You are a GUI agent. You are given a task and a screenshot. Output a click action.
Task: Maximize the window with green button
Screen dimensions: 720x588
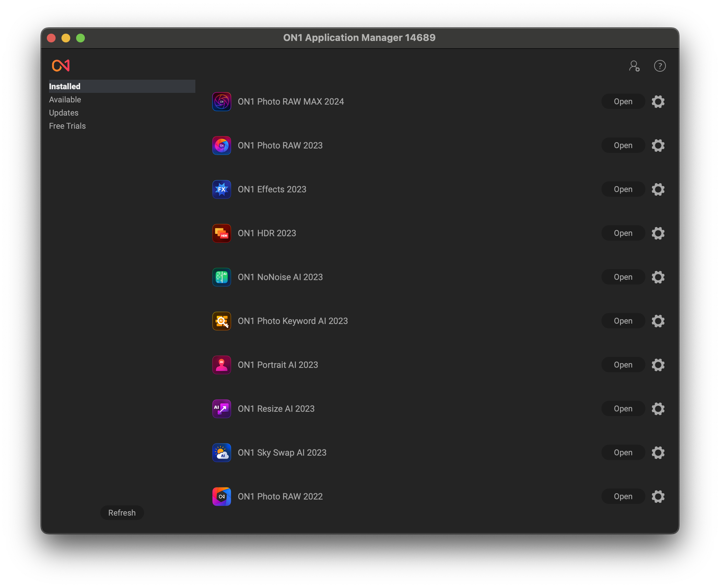pyautogui.click(x=80, y=38)
